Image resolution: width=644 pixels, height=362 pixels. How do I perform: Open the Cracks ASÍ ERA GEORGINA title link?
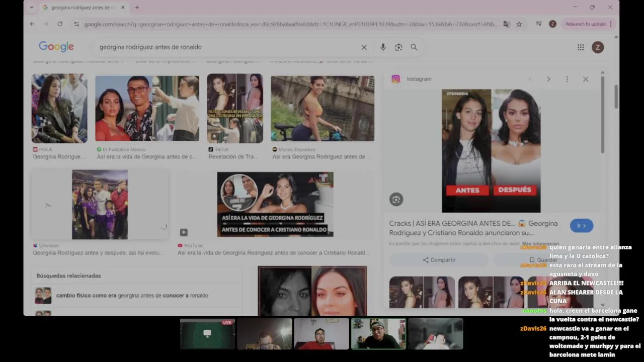coord(473,228)
